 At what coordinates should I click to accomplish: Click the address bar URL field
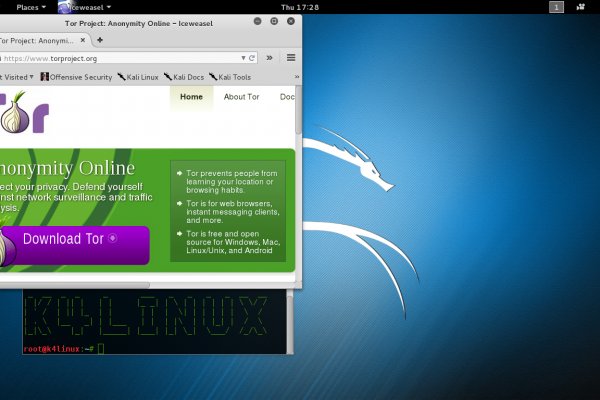(120, 58)
